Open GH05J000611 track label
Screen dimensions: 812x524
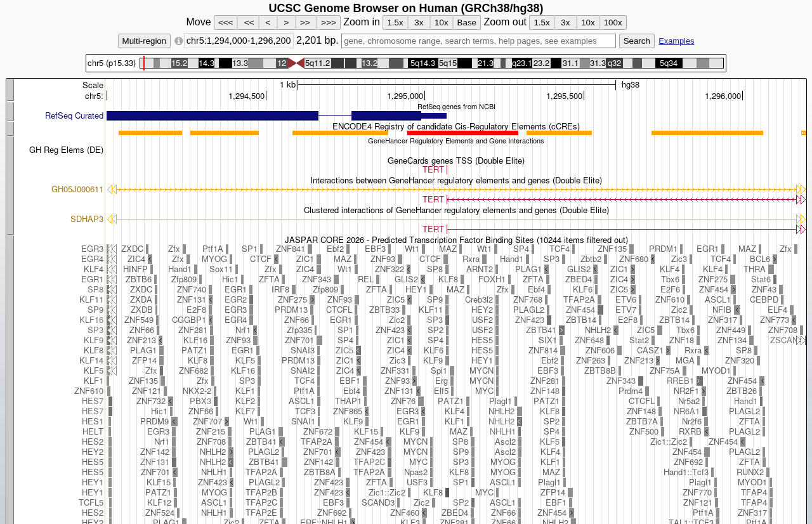point(77,189)
